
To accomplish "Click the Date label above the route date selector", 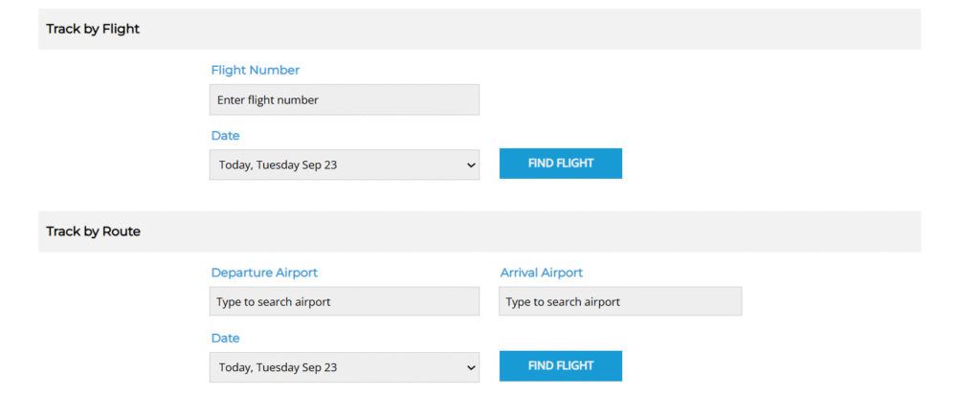I will pos(225,339).
